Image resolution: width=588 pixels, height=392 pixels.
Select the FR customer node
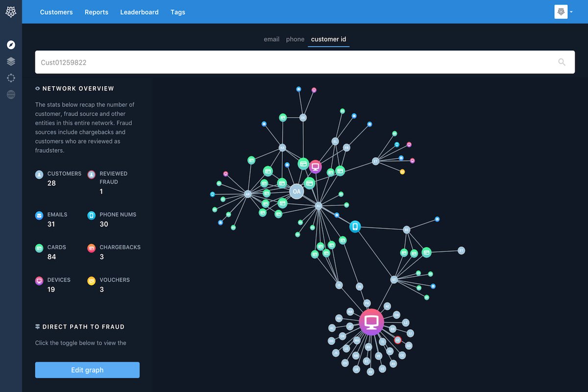(x=346, y=147)
